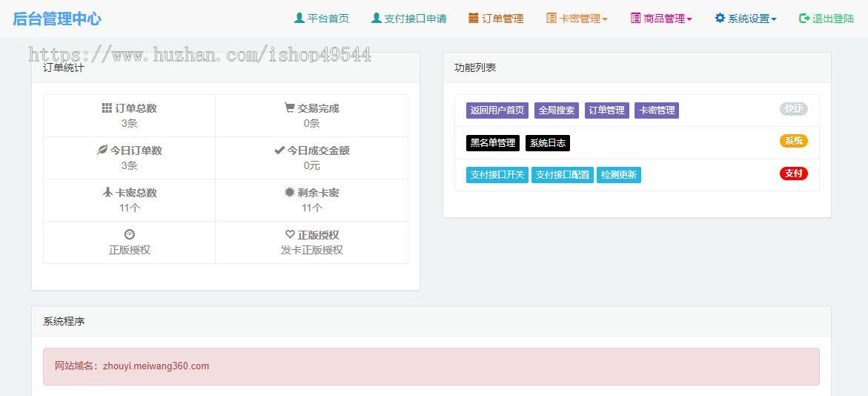Click the 11个 value under 卡密总数

click(130, 208)
